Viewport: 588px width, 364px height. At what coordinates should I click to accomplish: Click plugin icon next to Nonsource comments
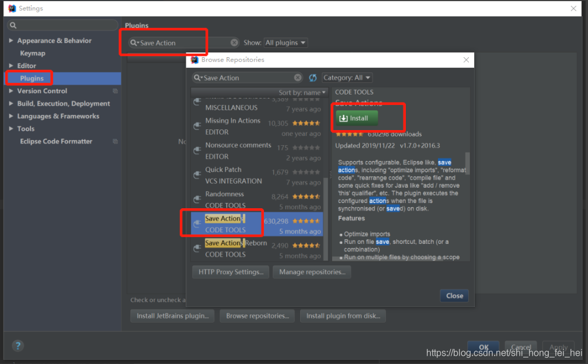coord(197,151)
